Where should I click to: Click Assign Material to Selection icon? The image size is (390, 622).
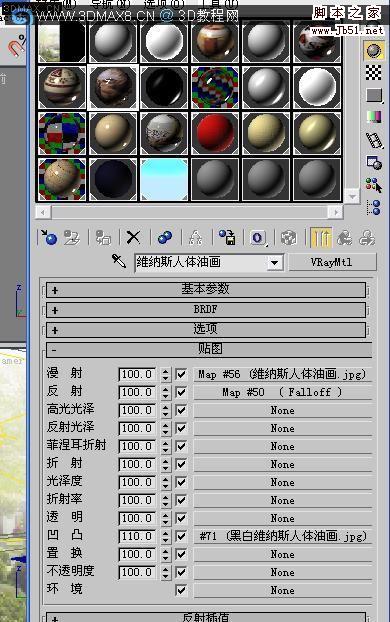103,238
